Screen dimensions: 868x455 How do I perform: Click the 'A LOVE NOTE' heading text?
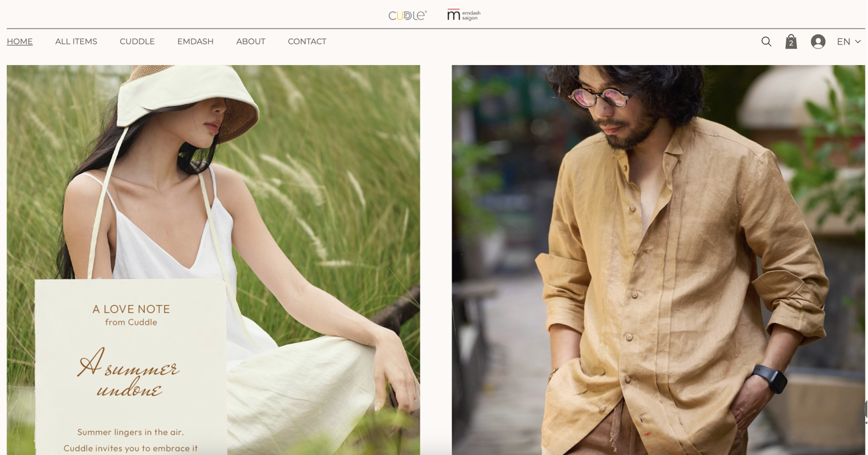coord(131,309)
